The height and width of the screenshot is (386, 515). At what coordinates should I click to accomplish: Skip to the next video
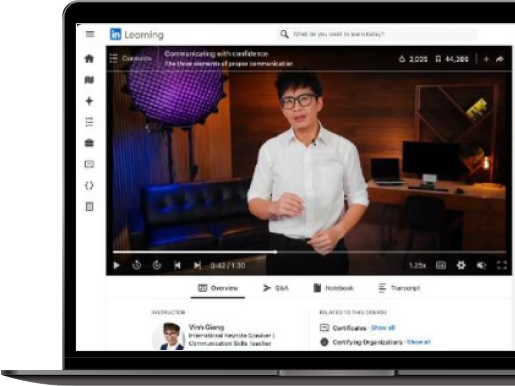(x=197, y=265)
